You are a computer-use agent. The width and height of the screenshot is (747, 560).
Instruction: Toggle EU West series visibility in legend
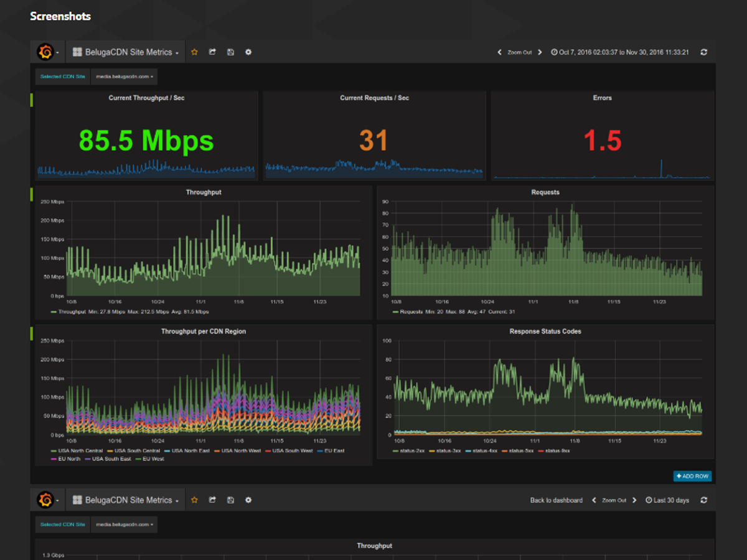(x=153, y=459)
